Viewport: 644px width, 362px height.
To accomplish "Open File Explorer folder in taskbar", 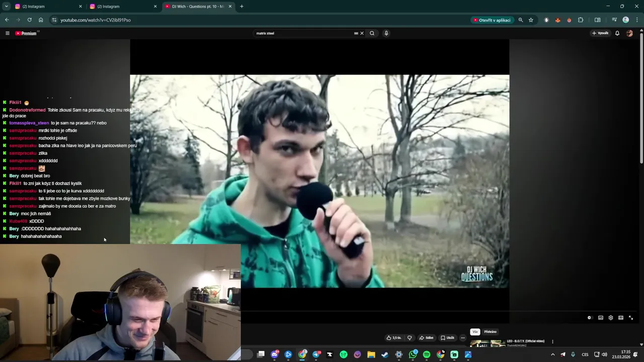I will point(371,354).
